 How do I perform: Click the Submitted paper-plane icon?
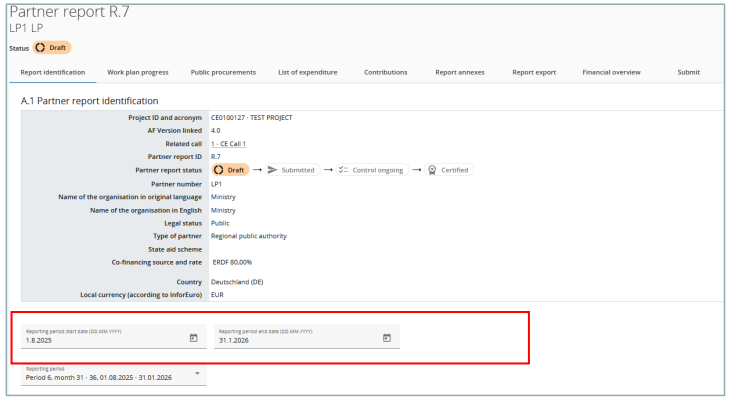(272, 170)
